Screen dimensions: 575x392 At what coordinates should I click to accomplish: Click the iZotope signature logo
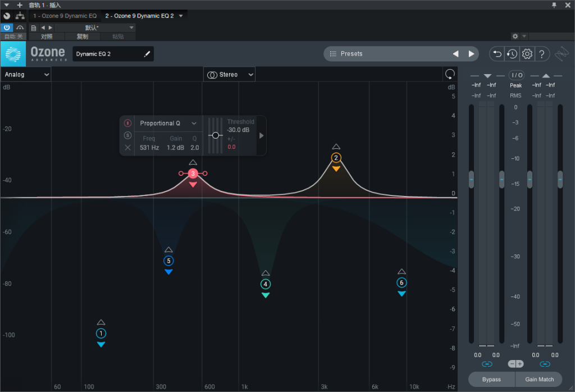click(562, 54)
